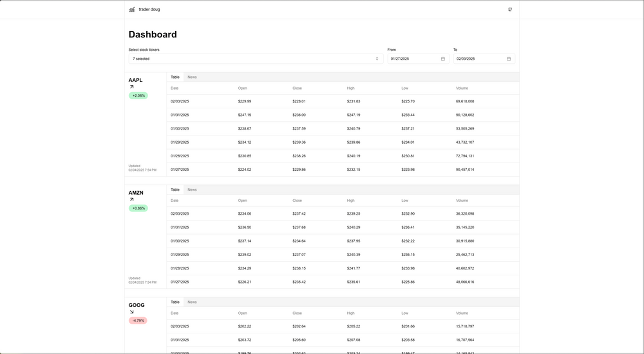Open the To date calendar icon

(x=509, y=59)
